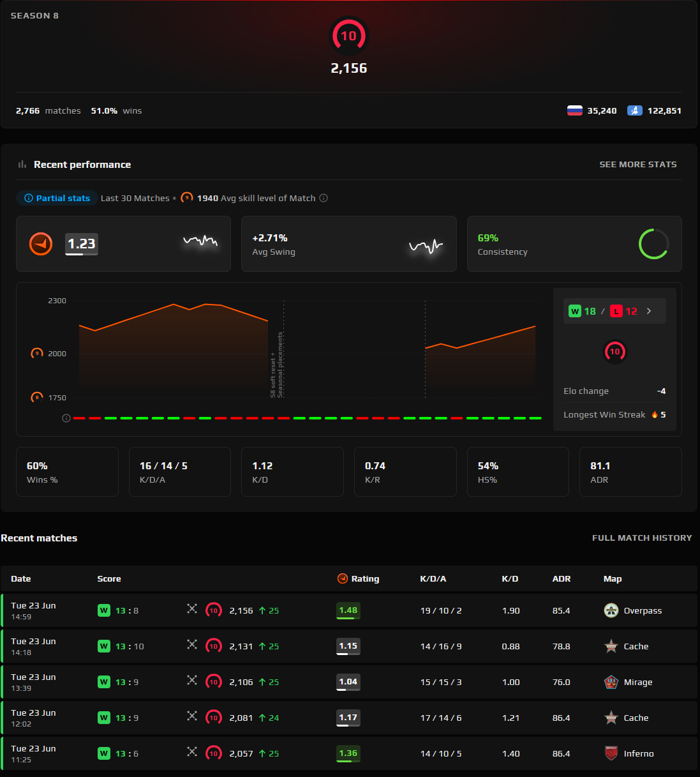Click the 24 Elo gain in the 12:02 match

269,718
